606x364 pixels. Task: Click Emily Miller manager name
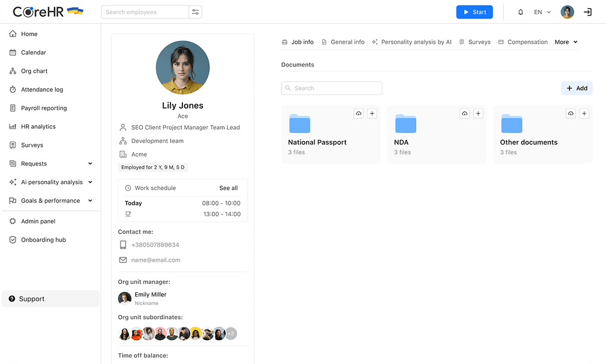coord(151,295)
